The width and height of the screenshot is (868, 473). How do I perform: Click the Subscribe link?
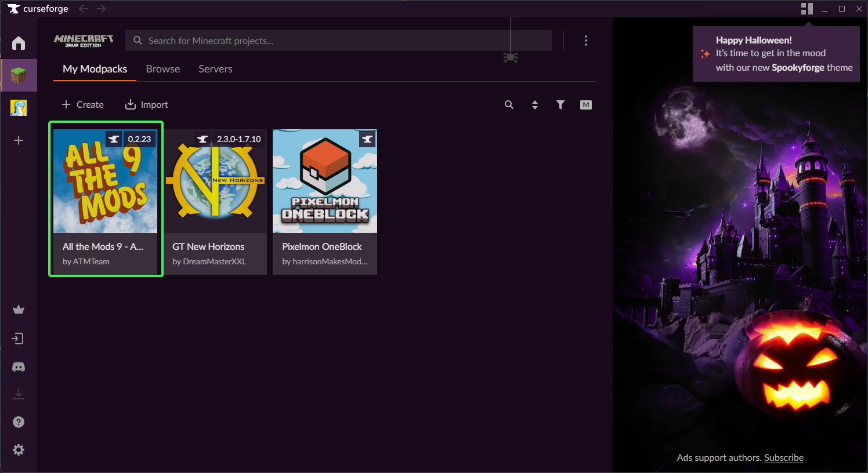(784, 457)
